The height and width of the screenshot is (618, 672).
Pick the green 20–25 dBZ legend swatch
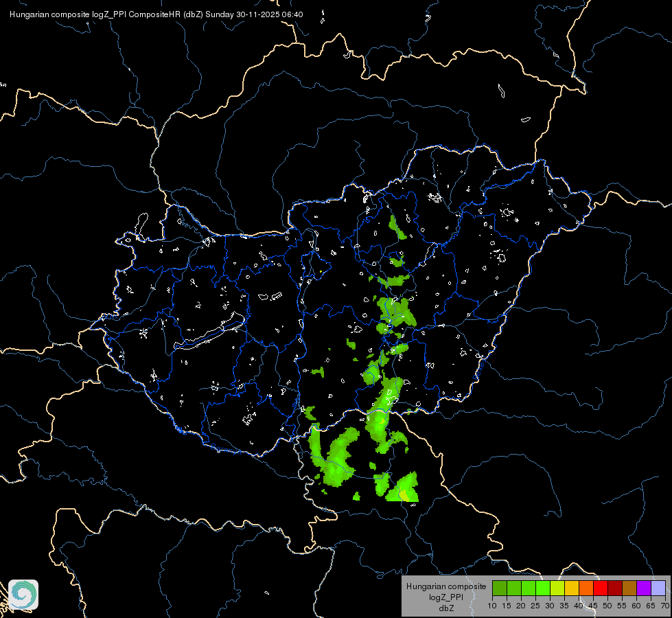pyautogui.click(x=529, y=588)
